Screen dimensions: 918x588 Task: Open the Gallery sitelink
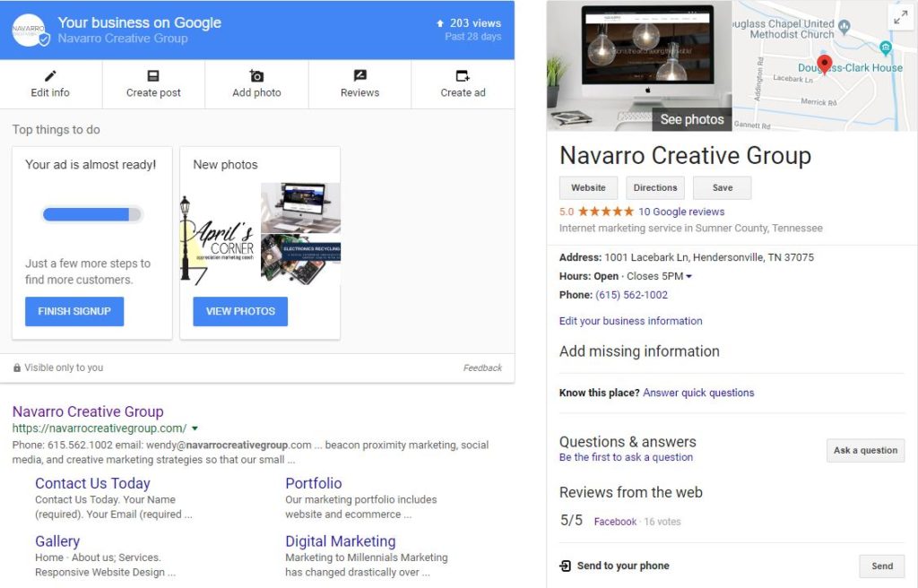57,541
